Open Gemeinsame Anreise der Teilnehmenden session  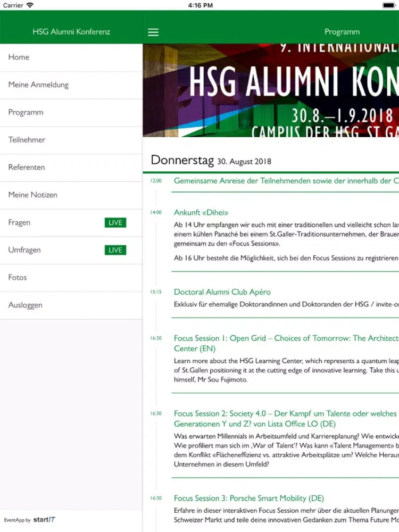tap(286, 181)
